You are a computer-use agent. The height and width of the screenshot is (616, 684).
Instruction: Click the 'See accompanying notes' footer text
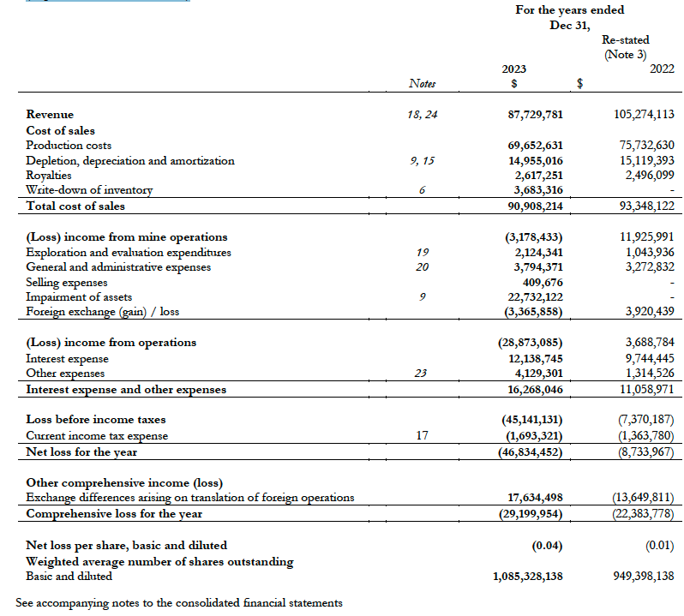tap(179, 603)
